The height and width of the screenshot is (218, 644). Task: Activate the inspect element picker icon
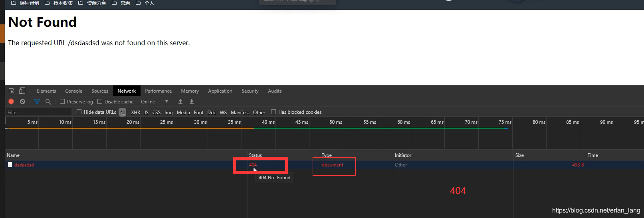coord(11,91)
